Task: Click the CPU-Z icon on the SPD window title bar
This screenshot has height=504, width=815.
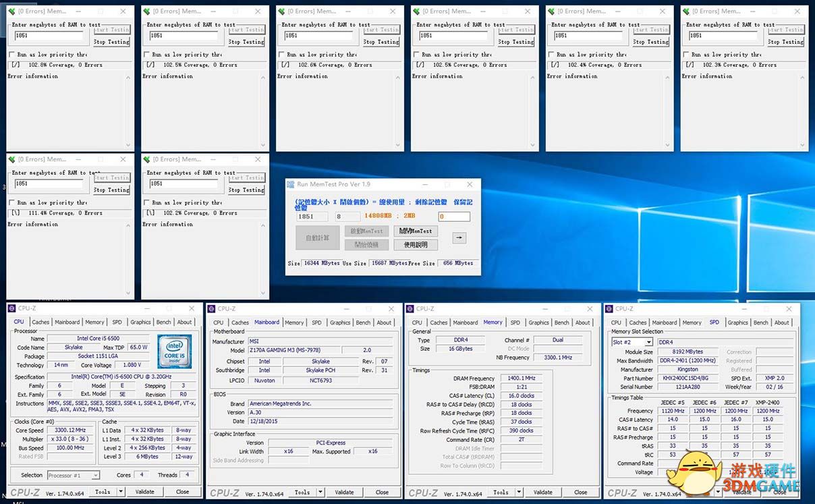Action: click(x=611, y=308)
